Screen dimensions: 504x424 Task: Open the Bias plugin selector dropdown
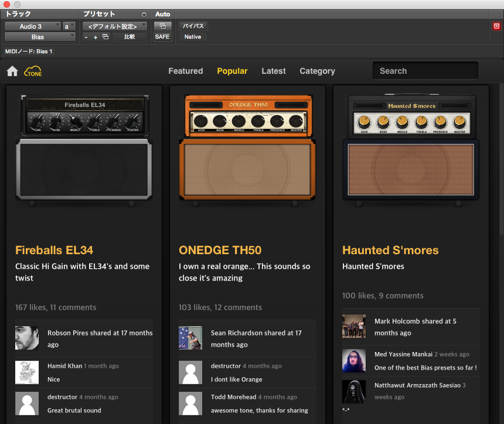(40, 37)
